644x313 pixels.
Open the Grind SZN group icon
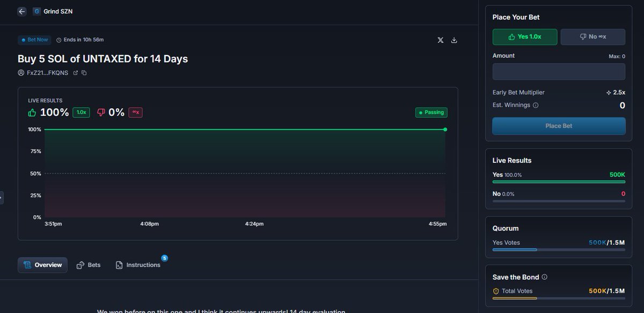pyautogui.click(x=37, y=11)
